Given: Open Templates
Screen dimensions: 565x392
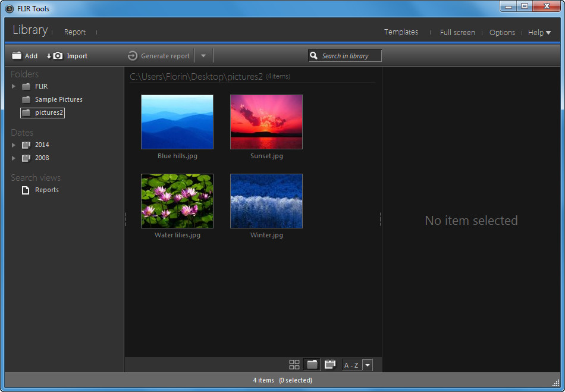Looking at the screenshot, I should (x=401, y=32).
